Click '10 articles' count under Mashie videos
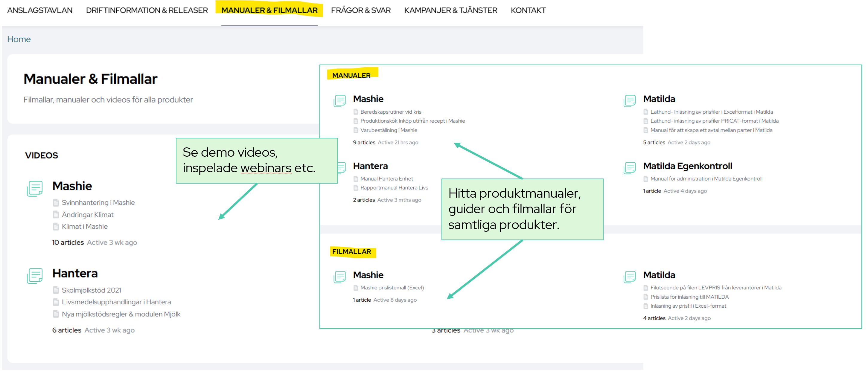 (68, 242)
